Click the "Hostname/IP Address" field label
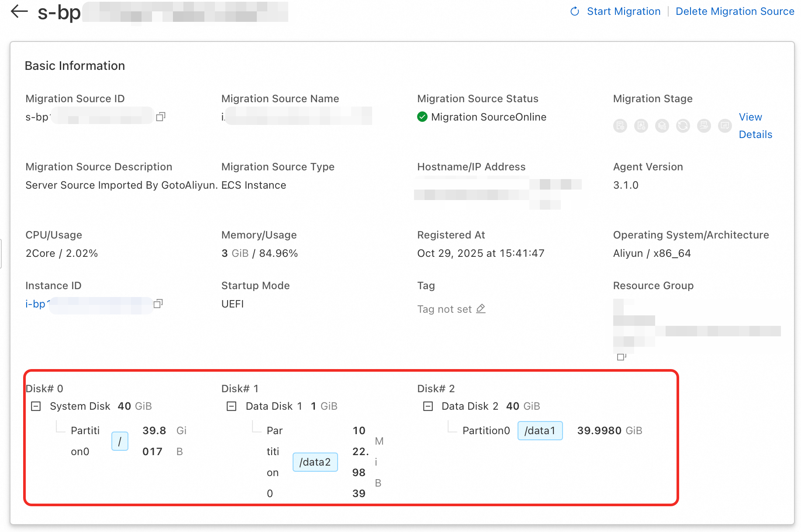This screenshot has height=532, width=801. click(471, 167)
